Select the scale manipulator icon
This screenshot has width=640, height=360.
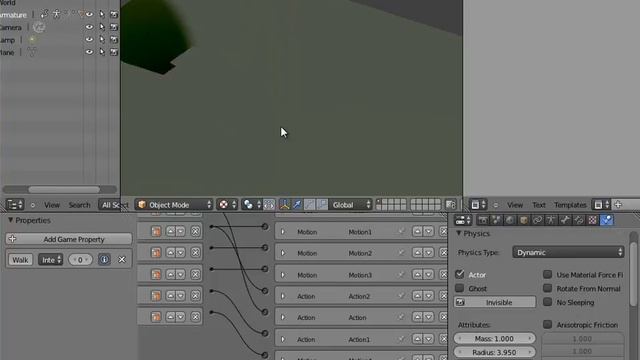[x=322, y=204]
